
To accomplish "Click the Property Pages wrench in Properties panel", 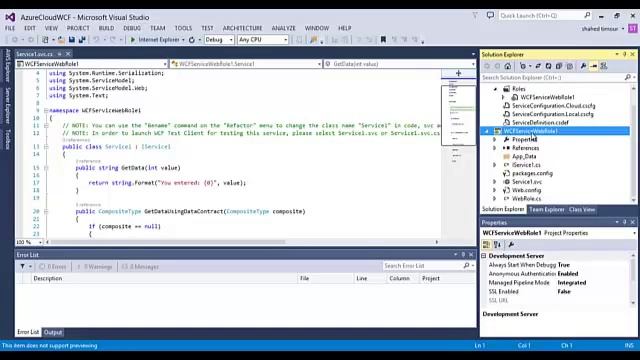I will (x=511, y=244).
